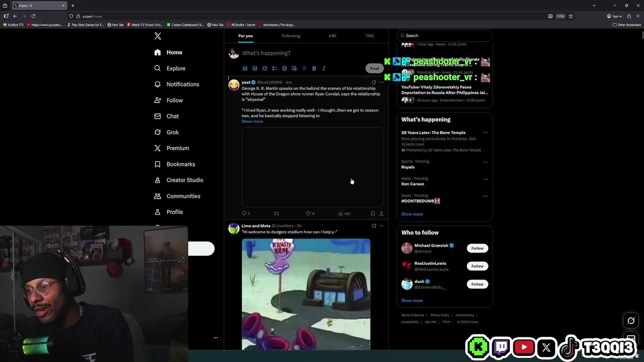The image size is (644, 362).
Task: Enhance the post with the Grok composer icon
Action: tap(265, 68)
